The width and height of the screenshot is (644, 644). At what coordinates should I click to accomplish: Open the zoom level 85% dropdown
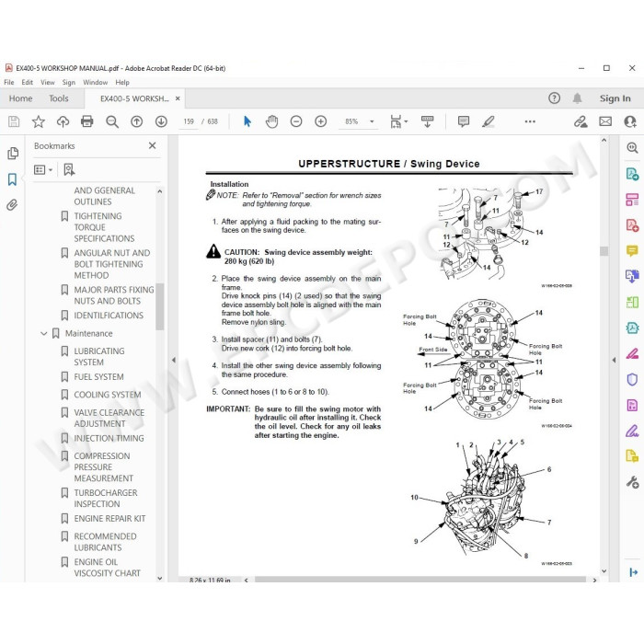tap(372, 121)
